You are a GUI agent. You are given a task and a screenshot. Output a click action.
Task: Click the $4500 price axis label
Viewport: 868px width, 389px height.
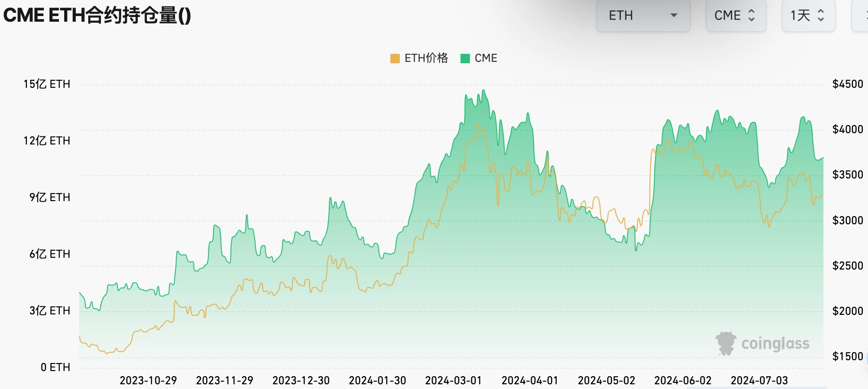coord(847,84)
